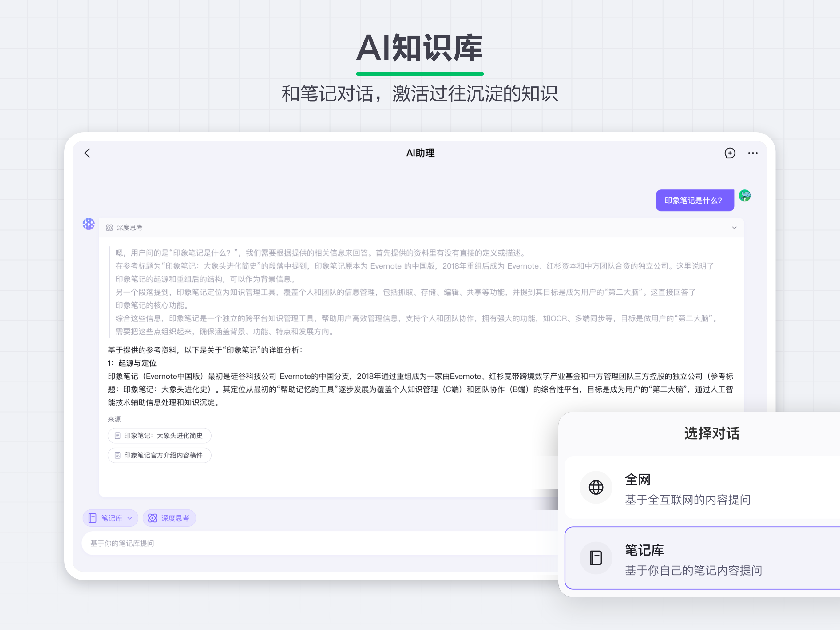Image resolution: width=840 pixels, height=630 pixels.
Task: Open source note 印象笔记：大象头进化简史
Action: (x=160, y=436)
